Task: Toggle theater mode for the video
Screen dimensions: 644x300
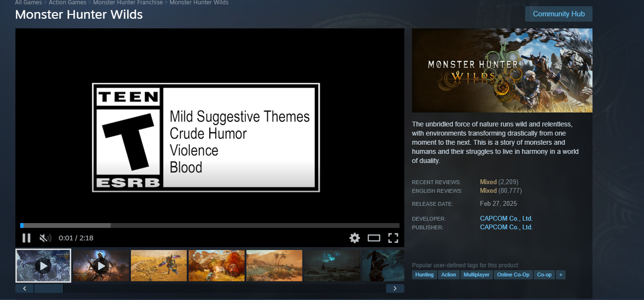Action: pyautogui.click(x=374, y=237)
